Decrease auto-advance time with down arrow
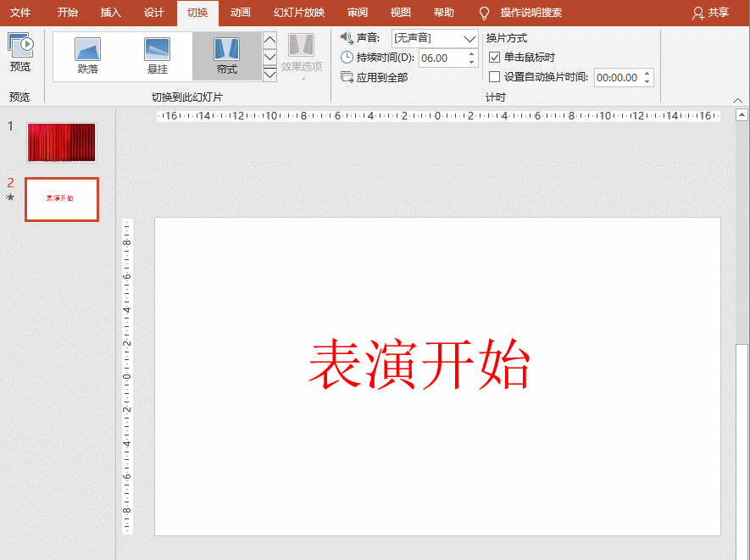The width and height of the screenshot is (750, 560). [x=647, y=81]
